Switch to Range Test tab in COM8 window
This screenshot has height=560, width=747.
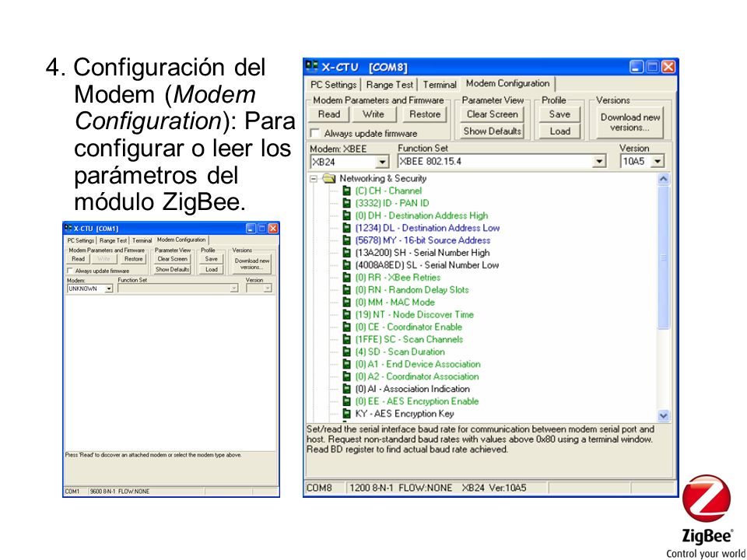pyautogui.click(x=390, y=85)
